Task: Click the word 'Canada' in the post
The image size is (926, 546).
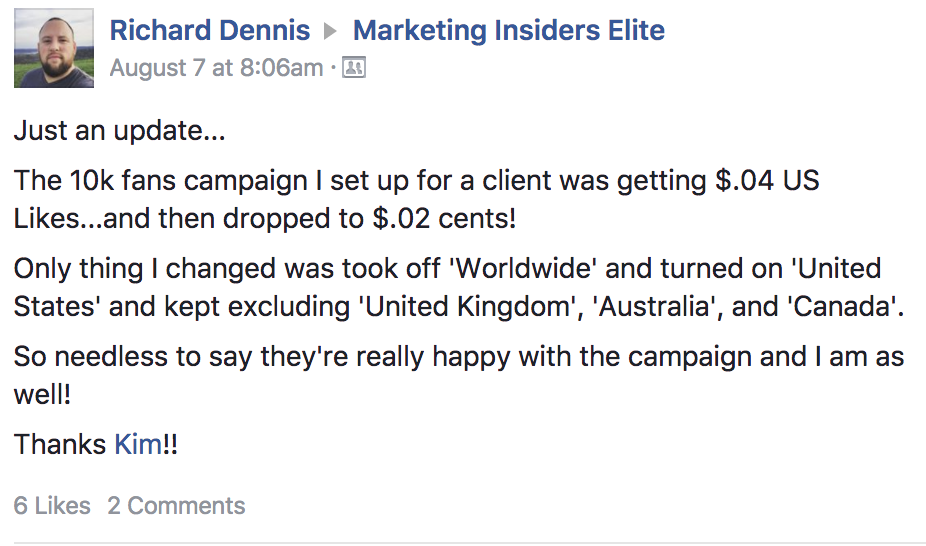Action: pos(840,306)
